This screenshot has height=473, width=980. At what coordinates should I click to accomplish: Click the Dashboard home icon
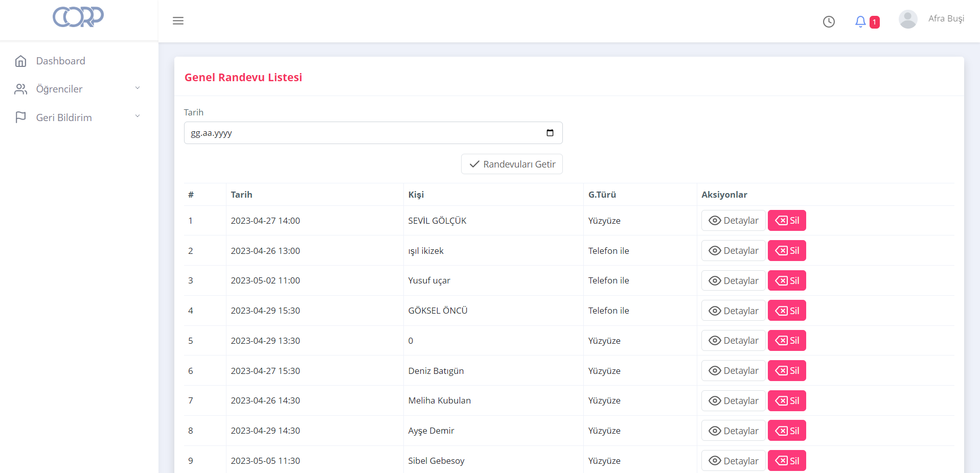tap(20, 61)
